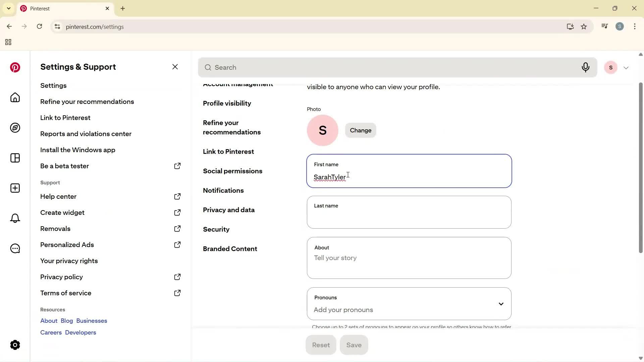Start a voice search with the microphone icon
This screenshot has height=362, width=644.
(586, 67)
